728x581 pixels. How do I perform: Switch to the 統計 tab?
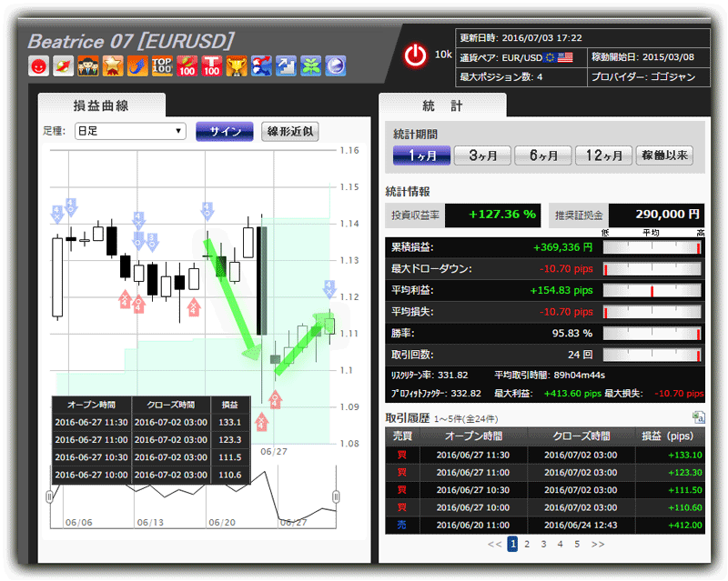click(443, 105)
